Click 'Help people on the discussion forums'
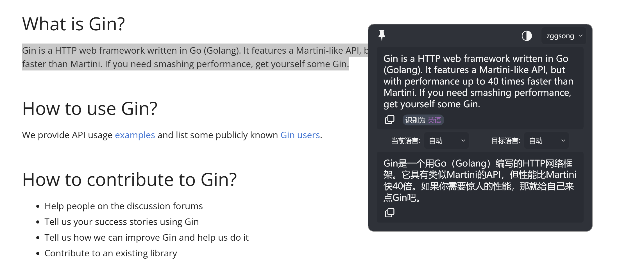 (124, 206)
